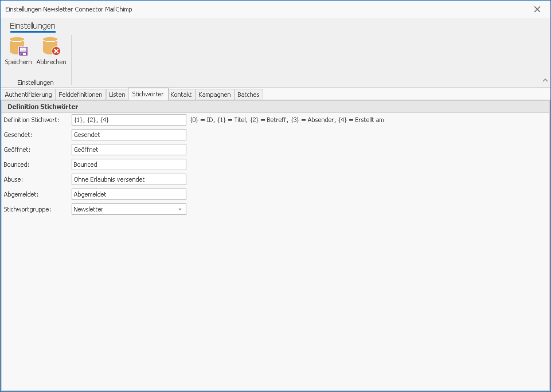Click the Definition Stichwörter section header
Image resolution: width=551 pixels, height=392 pixels.
pyautogui.click(x=43, y=107)
